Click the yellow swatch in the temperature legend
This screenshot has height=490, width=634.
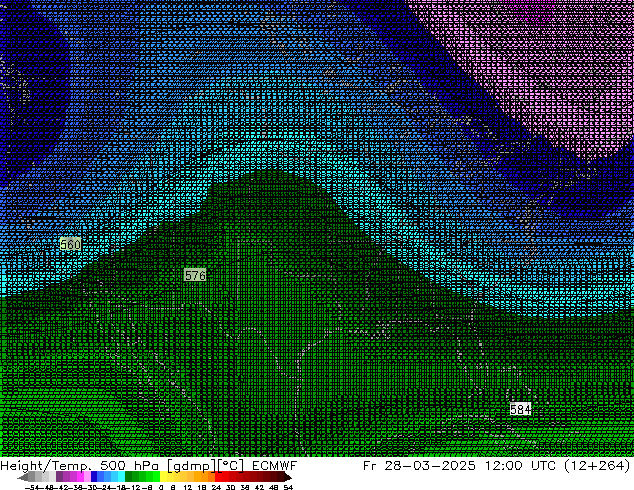(x=163, y=477)
